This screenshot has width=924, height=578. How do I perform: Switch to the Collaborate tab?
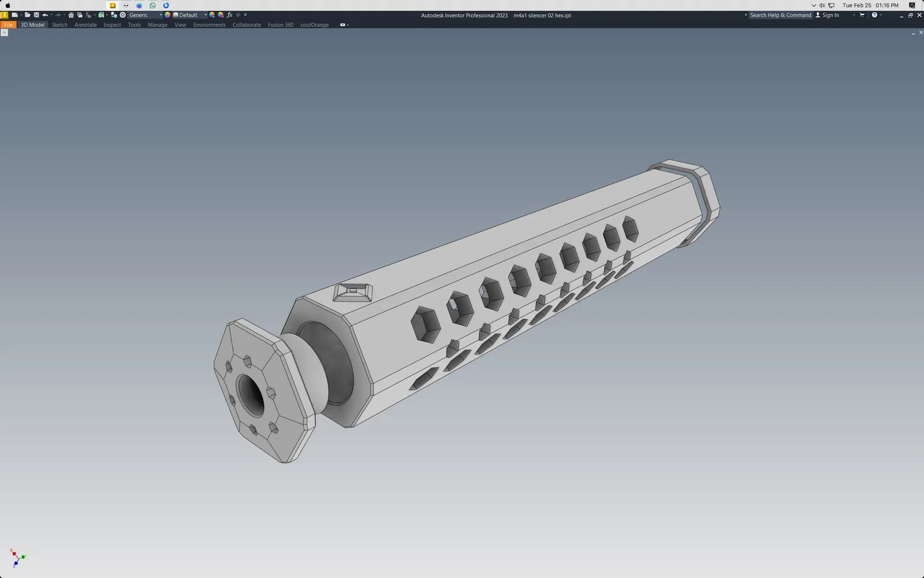[247, 25]
